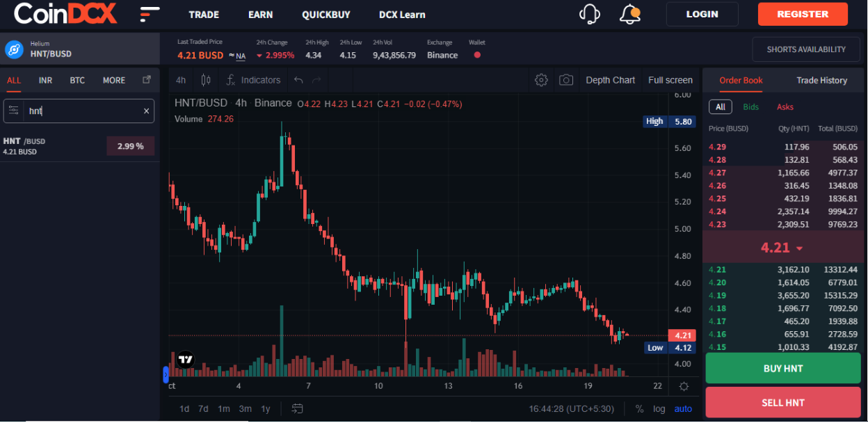The image size is (868, 423).
Task: Click the 4.23 ask price row
Action: point(782,225)
